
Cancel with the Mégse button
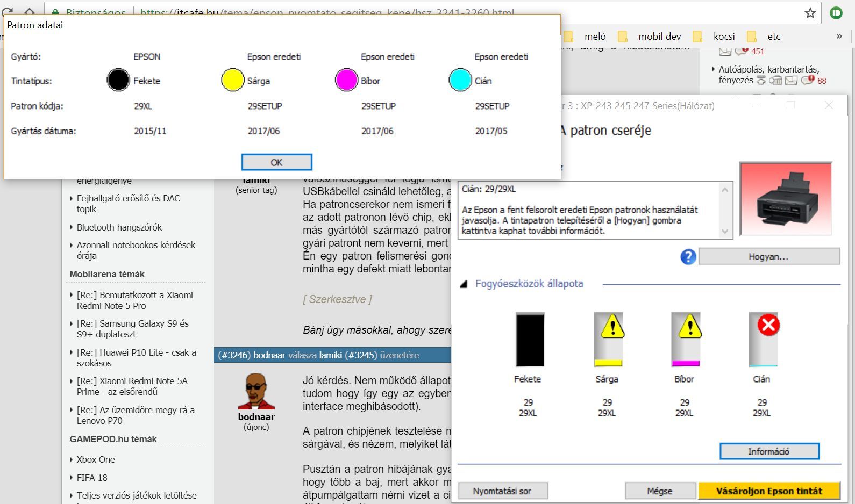(660, 491)
